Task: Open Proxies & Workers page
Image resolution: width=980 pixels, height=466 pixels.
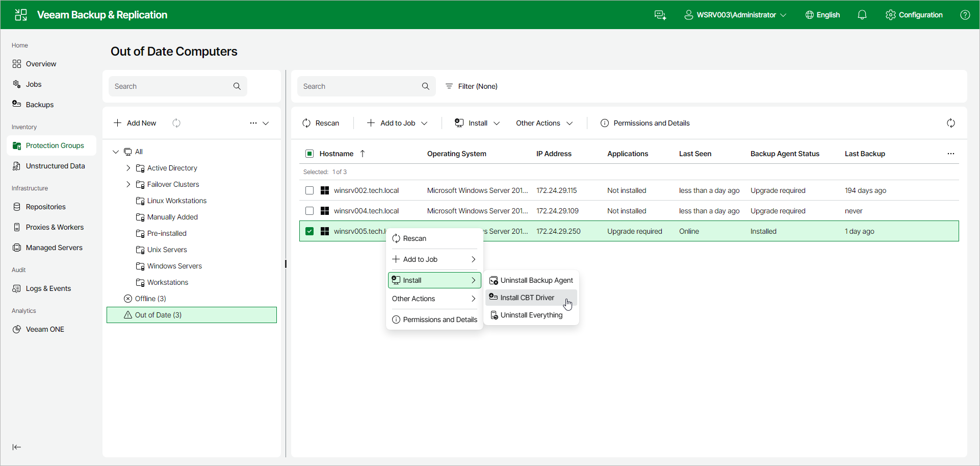Action: (51, 227)
